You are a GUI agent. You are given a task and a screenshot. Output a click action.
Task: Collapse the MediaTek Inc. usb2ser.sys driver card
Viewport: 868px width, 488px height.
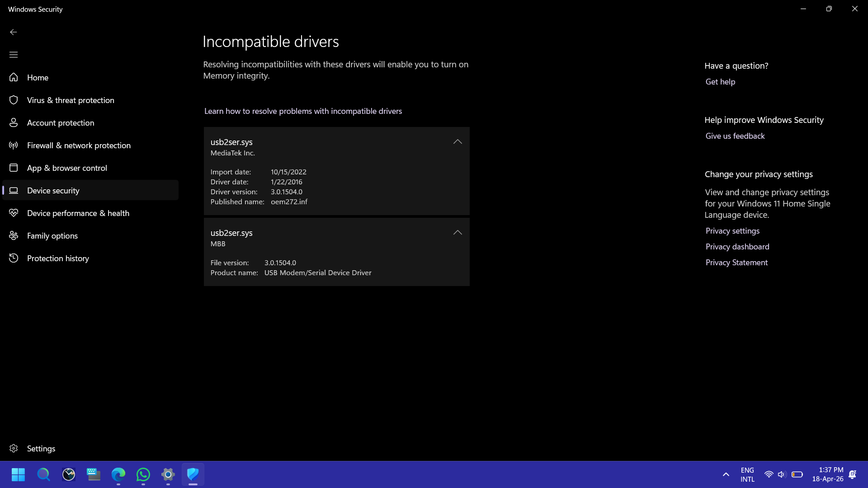pos(458,142)
